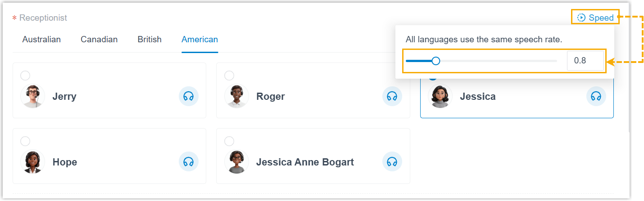Click the speech rate slider handle
This screenshot has width=644, height=201.
435,61
